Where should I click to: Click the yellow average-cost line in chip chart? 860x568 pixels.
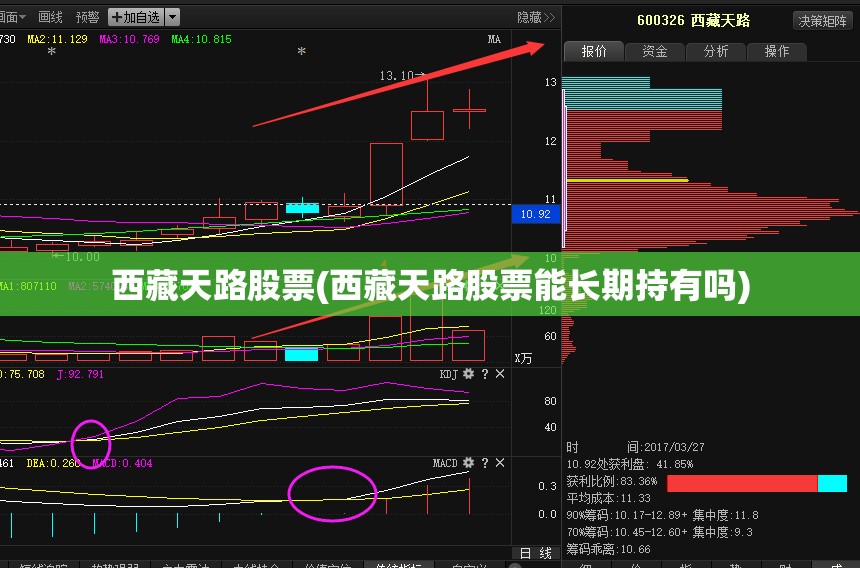(627, 180)
